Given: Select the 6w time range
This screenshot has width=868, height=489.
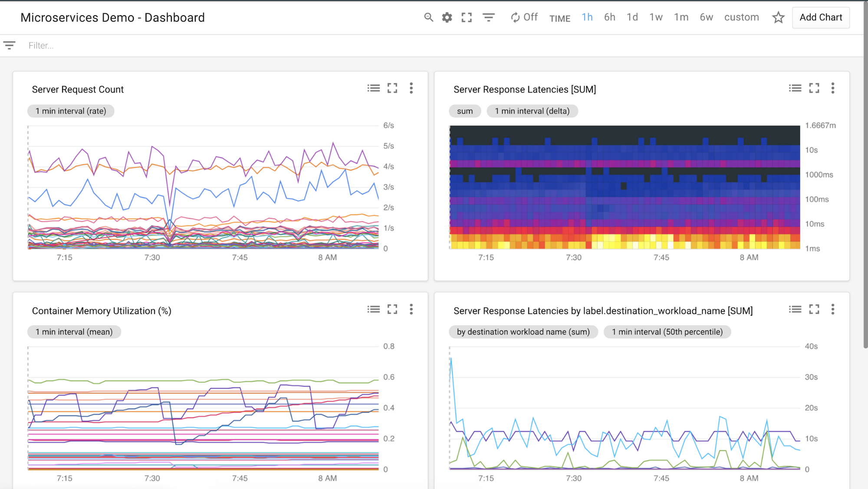Looking at the screenshot, I should (706, 17).
